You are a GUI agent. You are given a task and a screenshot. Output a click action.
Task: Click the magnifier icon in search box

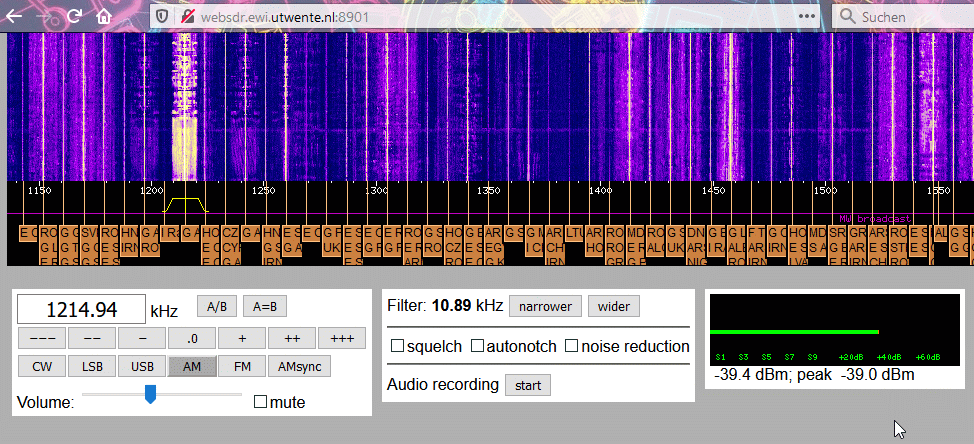(847, 16)
